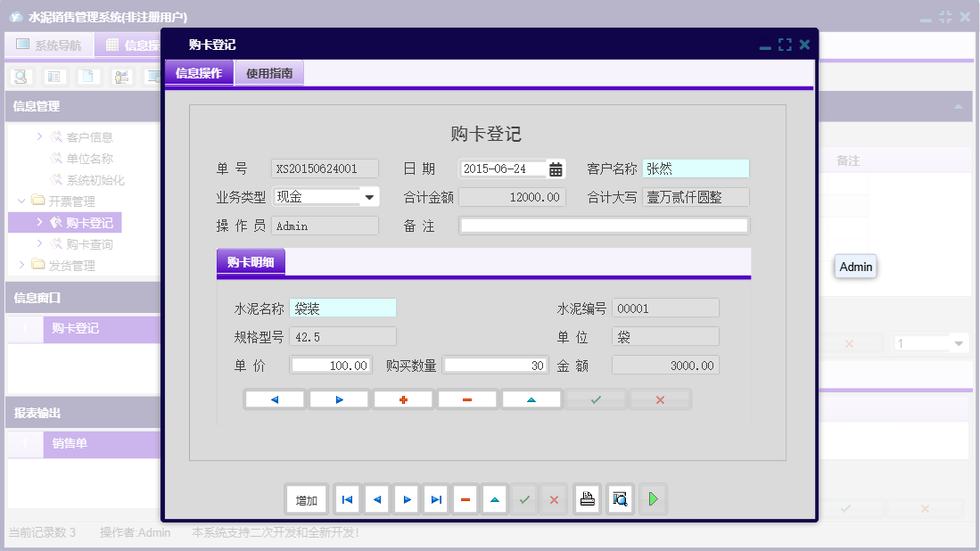Move to next record in bottom toolbar
The width and height of the screenshot is (980, 551).
tap(406, 499)
